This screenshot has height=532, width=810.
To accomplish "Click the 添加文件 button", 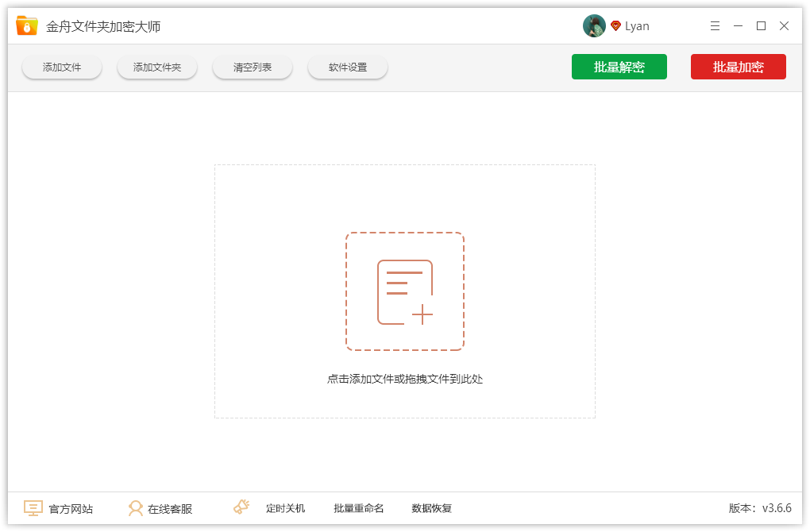I will tap(61, 67).
